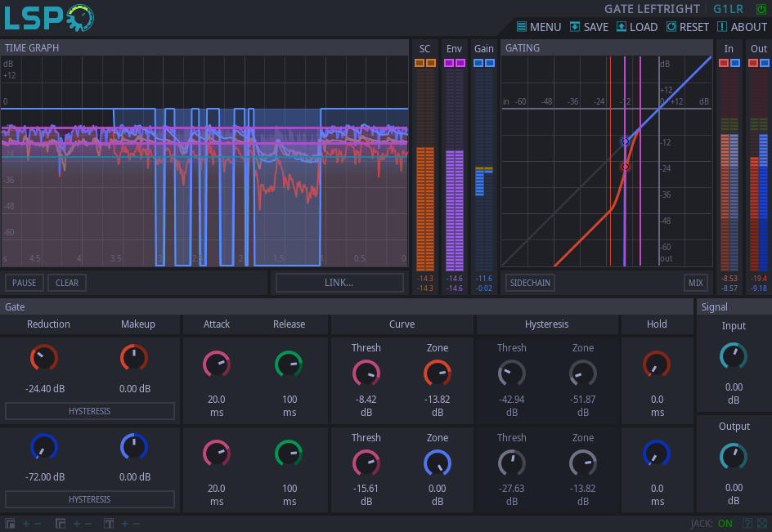This screenshot has height=532, width=772.
Task: Click the Curve Thresh knob at -8.42 dB
Action: (x=366, y=373)
